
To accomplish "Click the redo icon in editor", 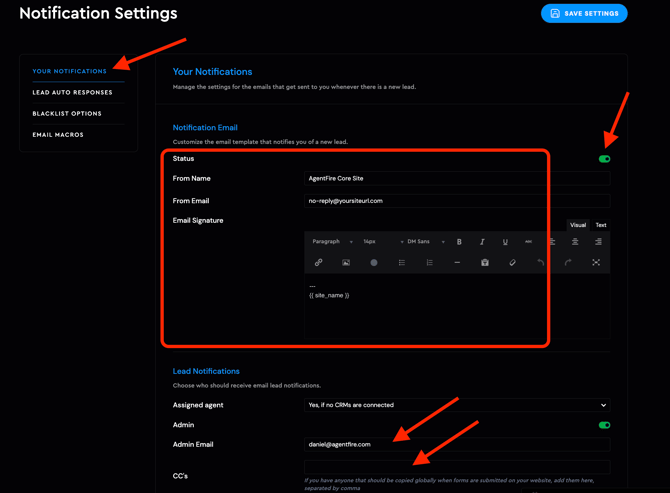I will [568, 263].
